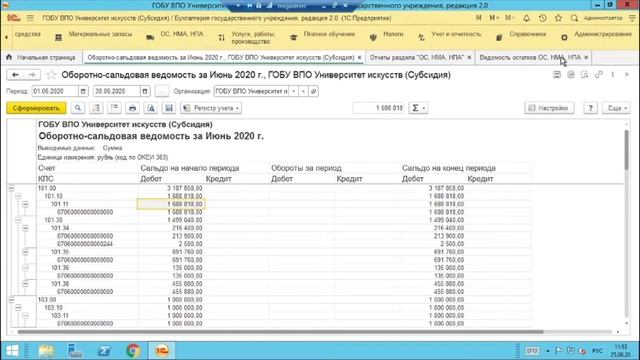Open ОС, НМА, НПА section

(175, 37)
